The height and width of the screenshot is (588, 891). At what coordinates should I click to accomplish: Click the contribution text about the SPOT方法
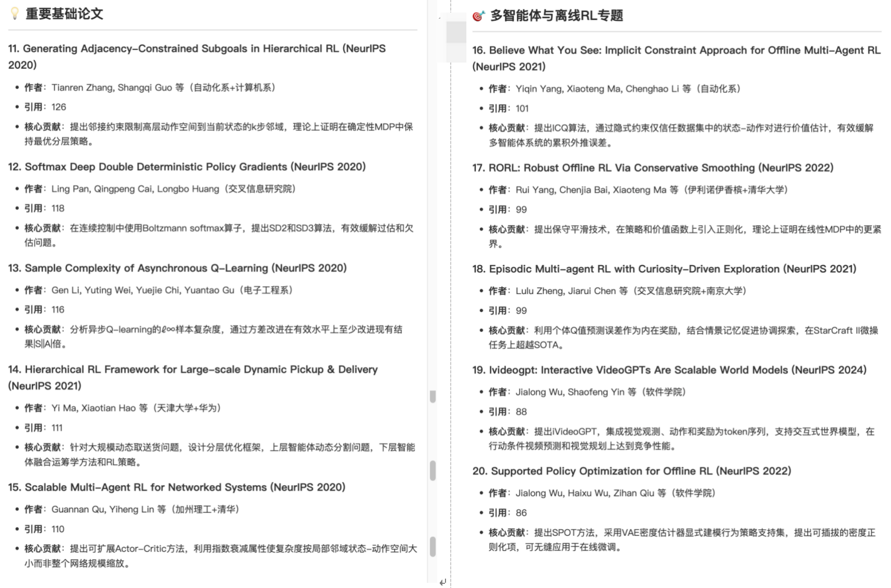(x=682, y=540)
